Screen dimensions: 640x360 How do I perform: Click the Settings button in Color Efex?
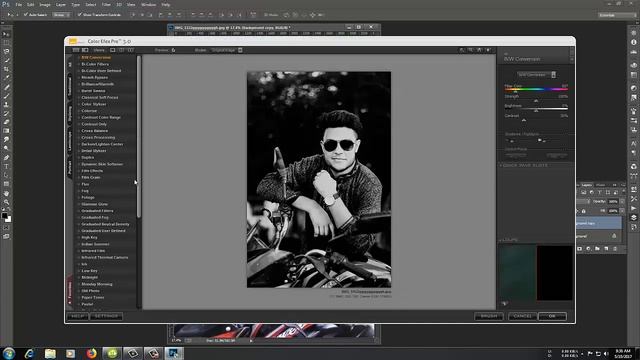point(106,316)
